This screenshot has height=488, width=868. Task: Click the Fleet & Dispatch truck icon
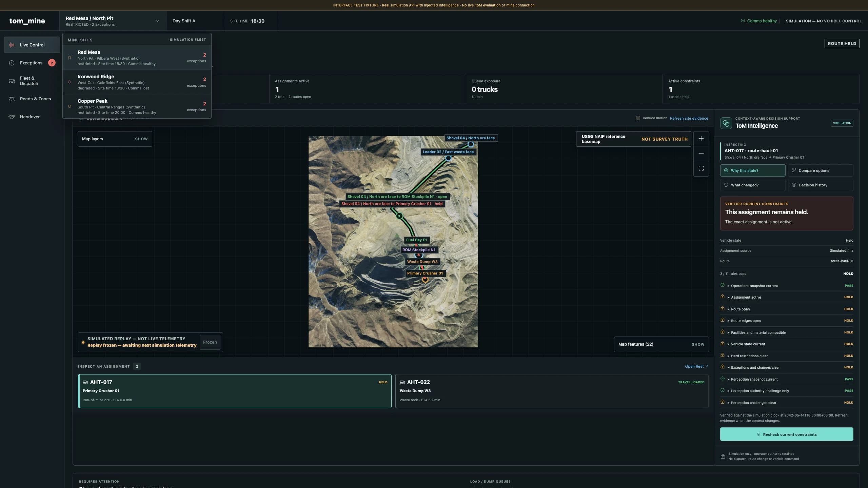click(12, 81)
